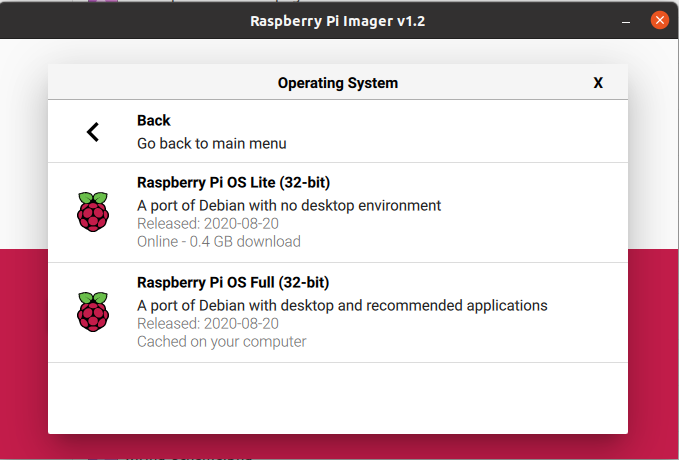Click the raspberry icon beside OS Full
The image size is (679, 460).
pos(93,312)
